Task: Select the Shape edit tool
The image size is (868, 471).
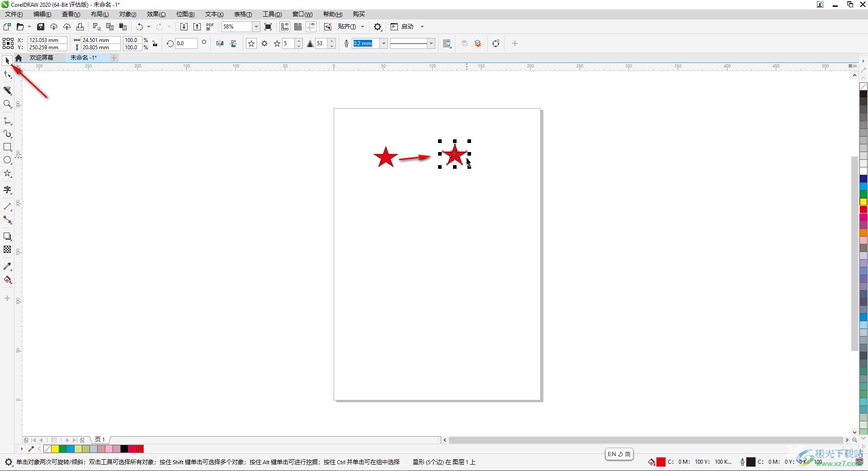Action: 7,74
